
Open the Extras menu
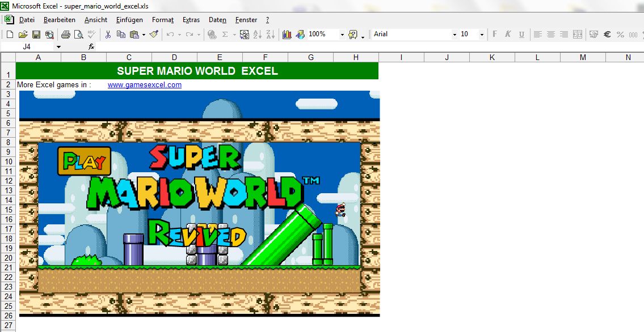[x=191, y=20]
